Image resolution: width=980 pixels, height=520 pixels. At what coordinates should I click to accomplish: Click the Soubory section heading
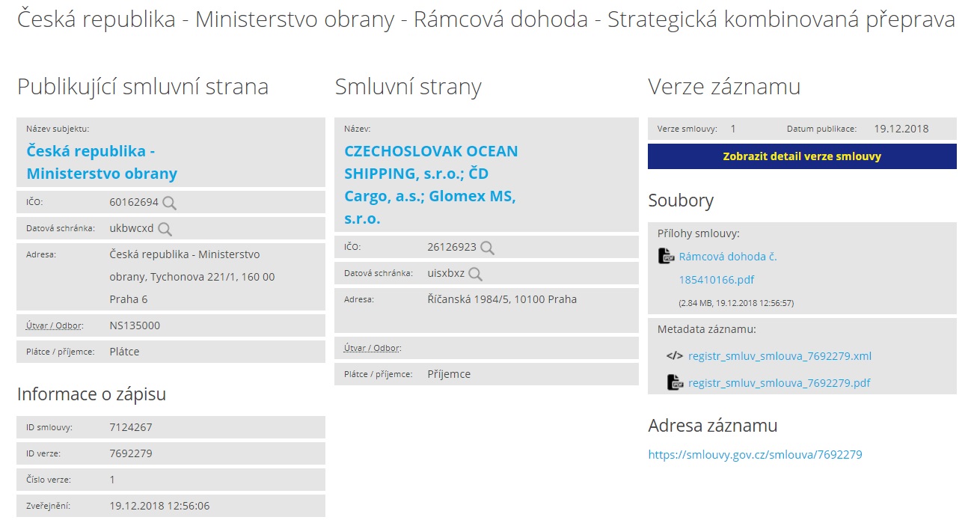click(681, 201)
